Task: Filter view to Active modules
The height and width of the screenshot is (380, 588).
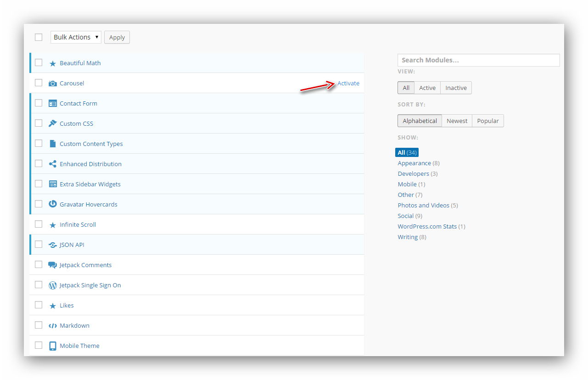Action: click(x=427, y=88)
